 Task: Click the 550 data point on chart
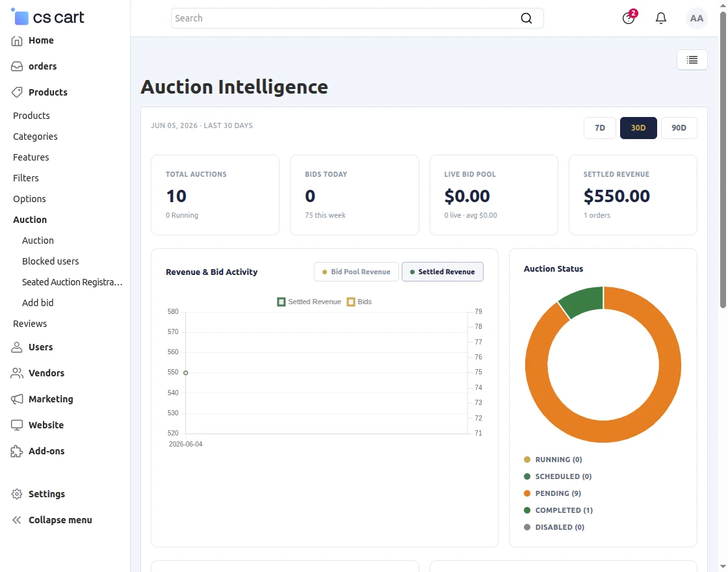pyautogui.click(x=186, y=373)
